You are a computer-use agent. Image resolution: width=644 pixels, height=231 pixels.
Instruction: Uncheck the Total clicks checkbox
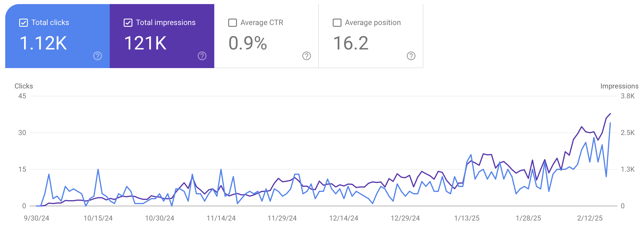click(24, 23)
